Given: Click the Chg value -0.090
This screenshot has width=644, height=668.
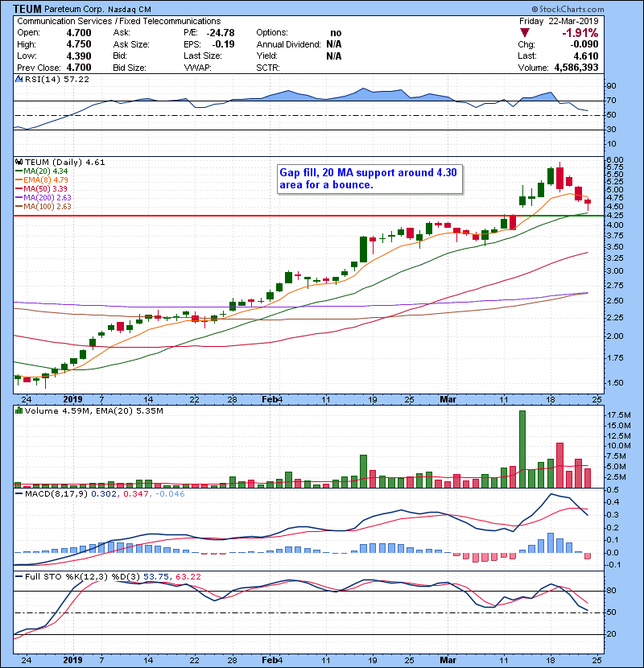Looking at the screenshot, I should (584, 44).
